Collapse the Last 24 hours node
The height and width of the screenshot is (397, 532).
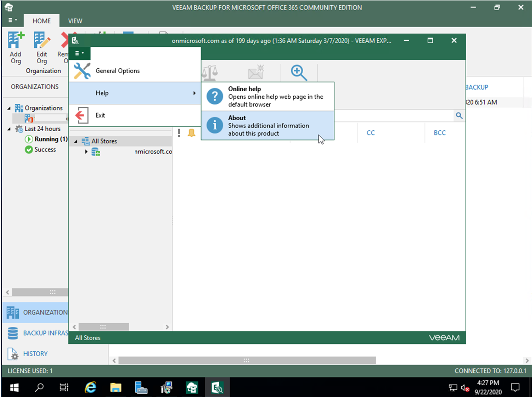click(x=9, y=129)
